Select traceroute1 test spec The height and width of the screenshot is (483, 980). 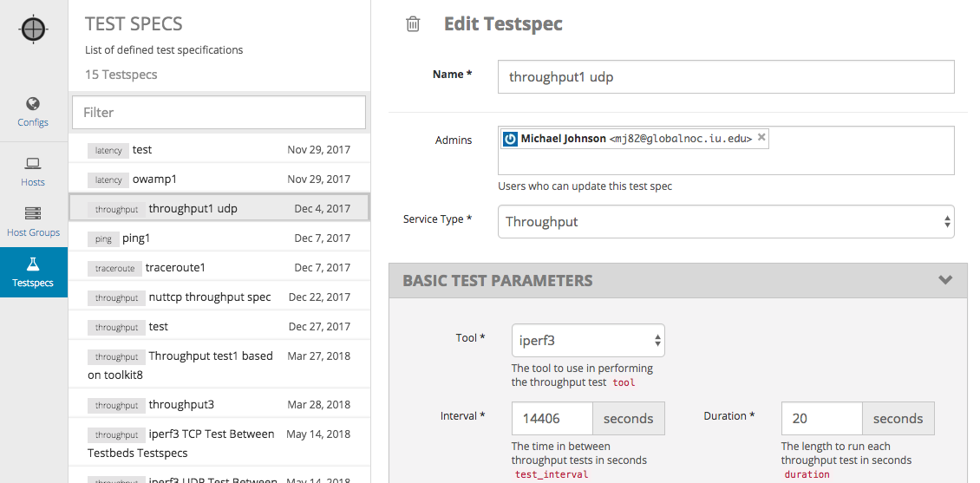point(219,267)
